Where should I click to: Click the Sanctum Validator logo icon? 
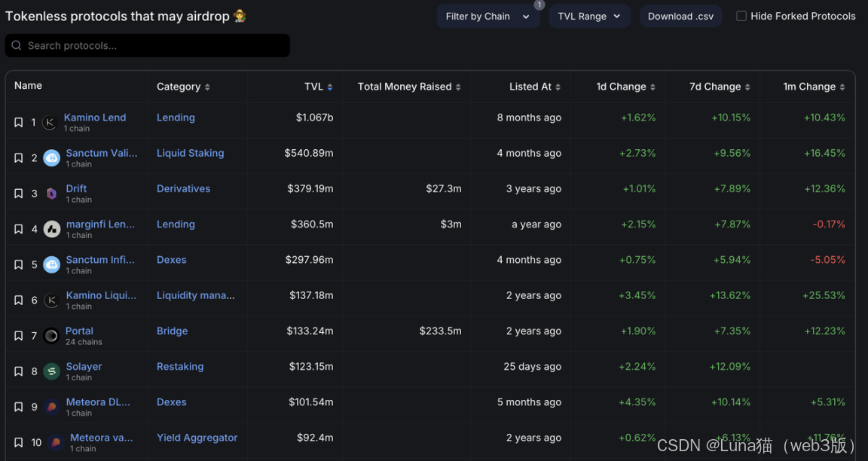pos(51,157)
